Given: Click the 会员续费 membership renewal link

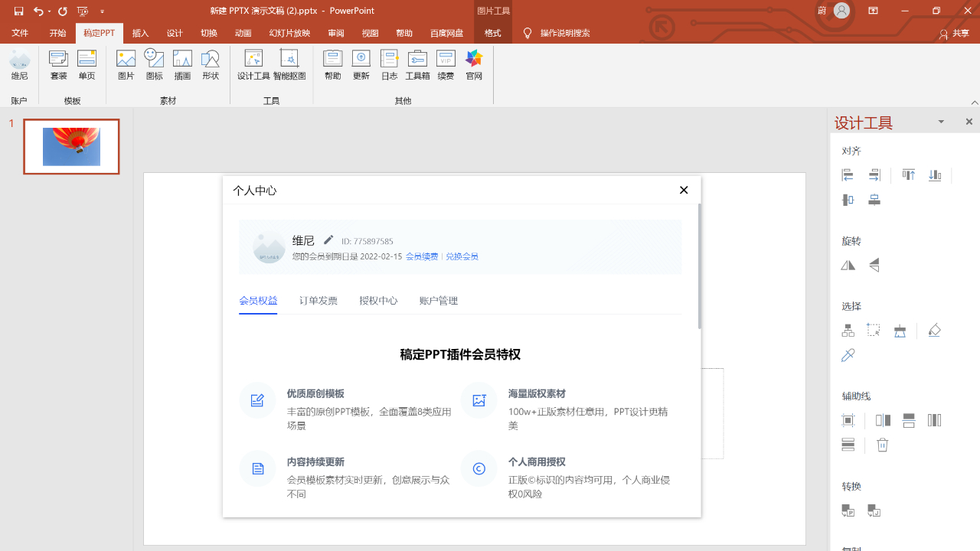Looking at the screenshot, I should [421, 256].
